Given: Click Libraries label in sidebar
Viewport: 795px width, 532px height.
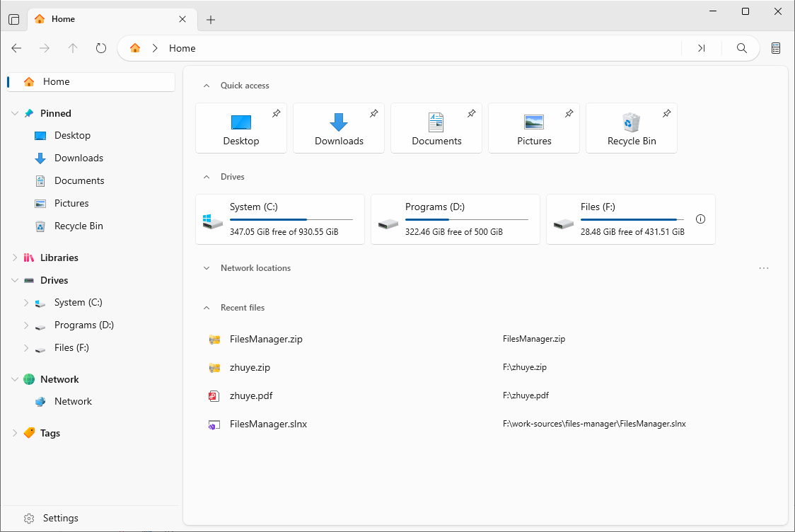Looking at the screenshot, I should tap(59, 258).
